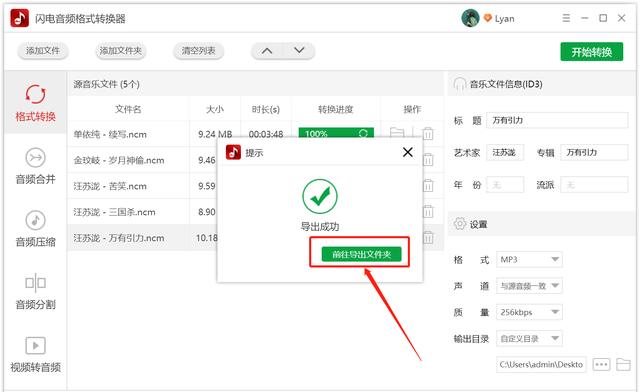Click 前往导出文件夹 to open export folder
This screenshot has width=640, height=392.
362,254
